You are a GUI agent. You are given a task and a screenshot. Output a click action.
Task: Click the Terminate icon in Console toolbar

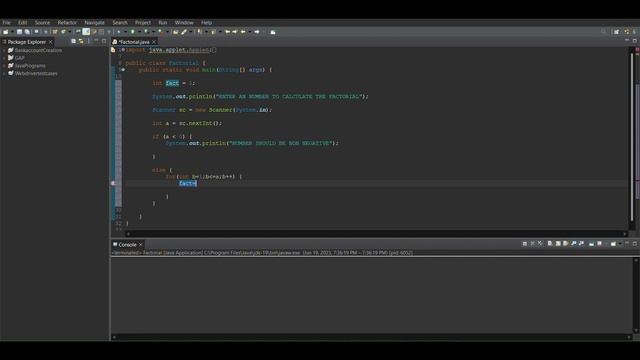click(524, 244)
